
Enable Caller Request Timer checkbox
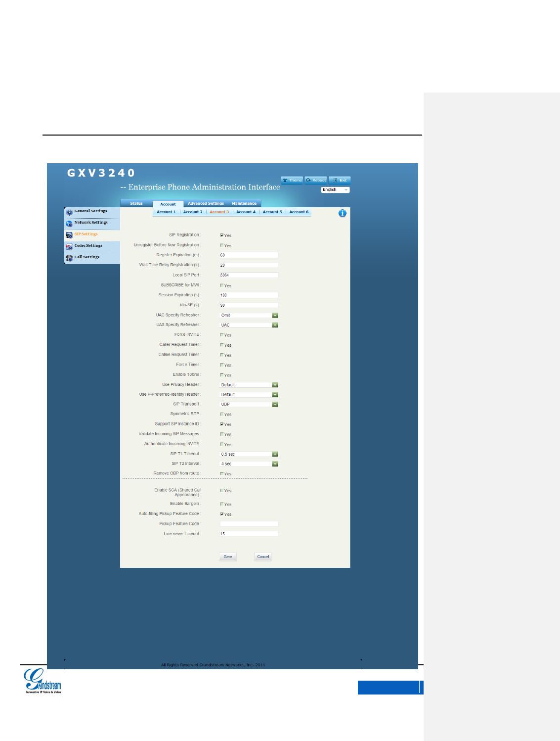pyautogui.click(x=222, y=345)
